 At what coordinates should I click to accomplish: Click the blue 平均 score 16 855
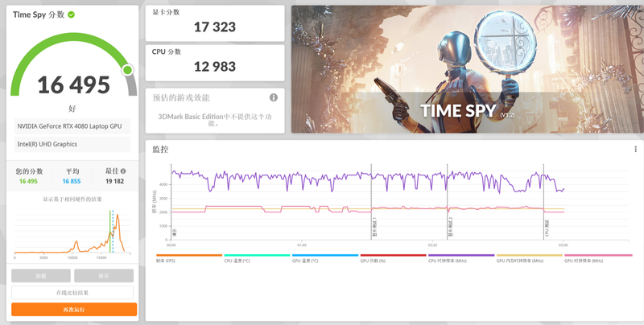point(72,181)
